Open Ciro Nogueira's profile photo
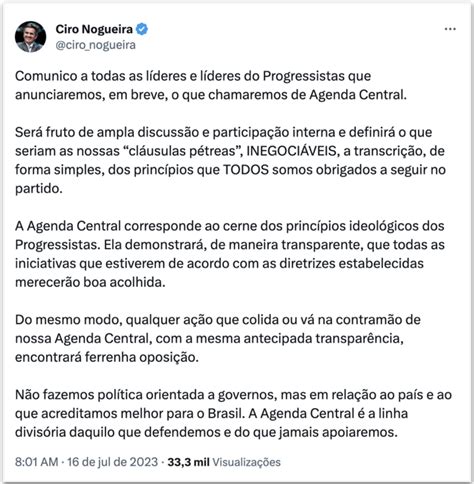The image size is (474, 484). pyautogui.click(x=31, y=37)
